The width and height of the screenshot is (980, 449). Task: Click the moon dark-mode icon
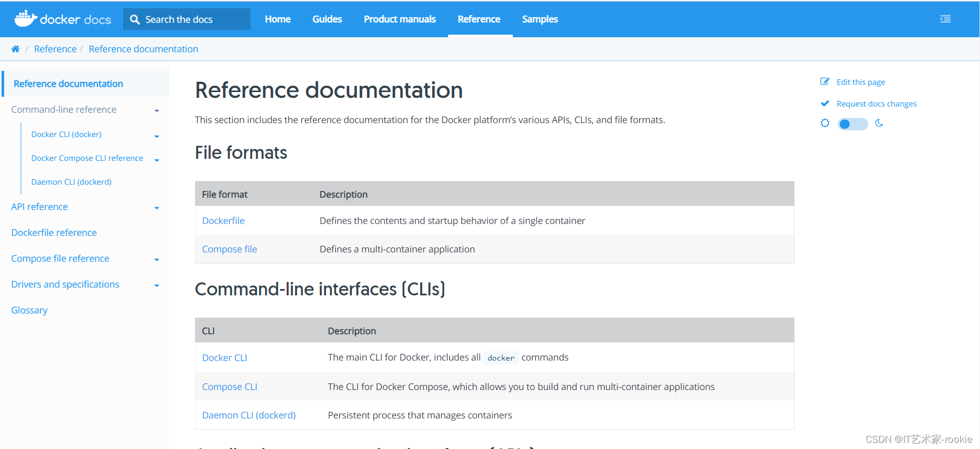coord(879,123)
